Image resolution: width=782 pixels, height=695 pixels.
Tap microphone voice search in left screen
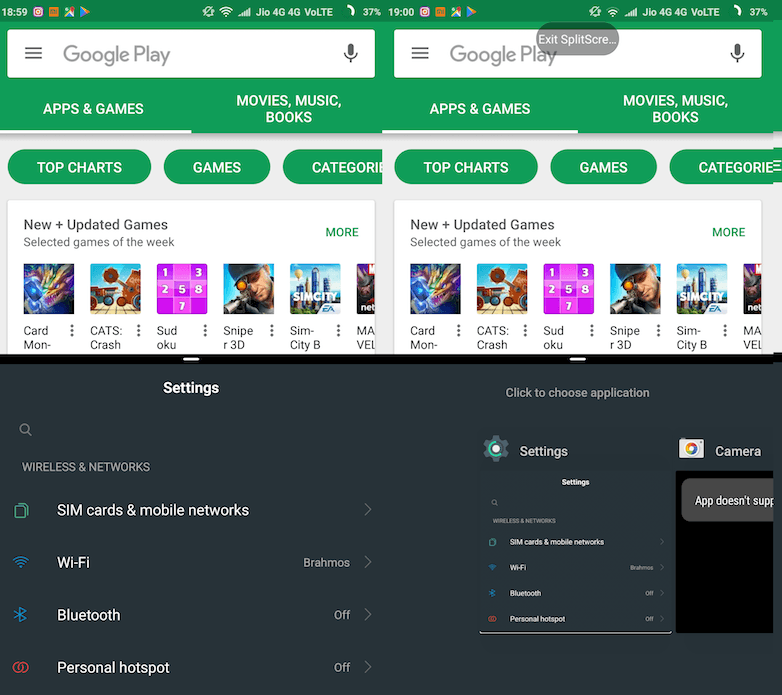pyautogui.click(x=351, y=53)
